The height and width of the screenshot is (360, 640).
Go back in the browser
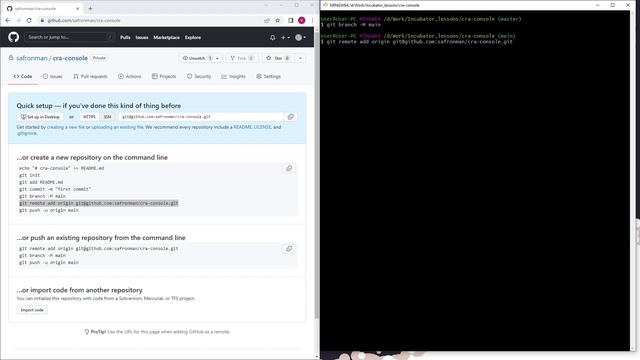(8, 20)
